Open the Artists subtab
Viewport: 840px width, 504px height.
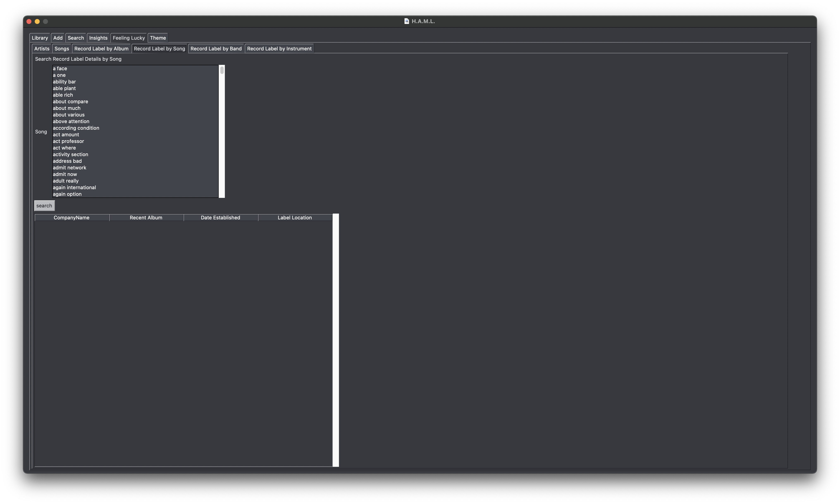coord(40,49)
